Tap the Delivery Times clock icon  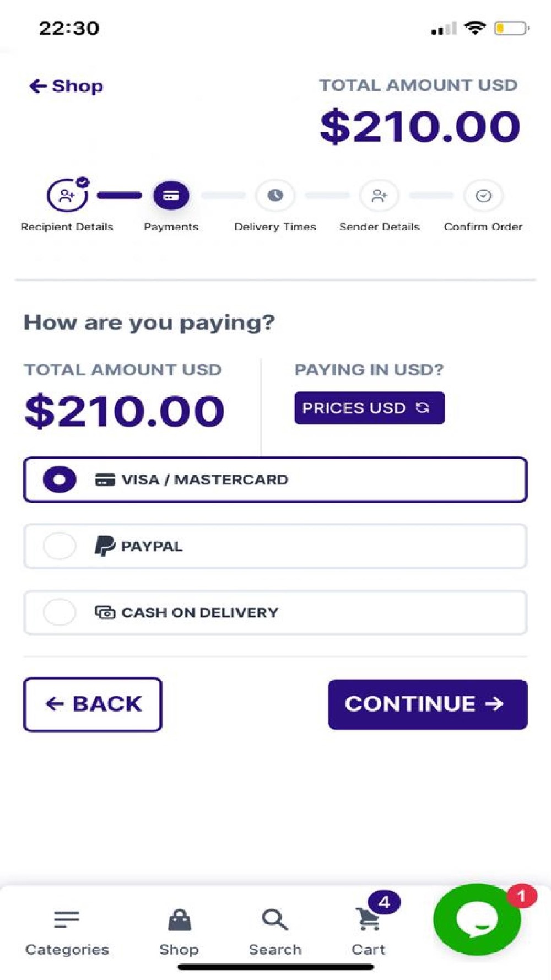pyautogui.click(x=275, y=196)
